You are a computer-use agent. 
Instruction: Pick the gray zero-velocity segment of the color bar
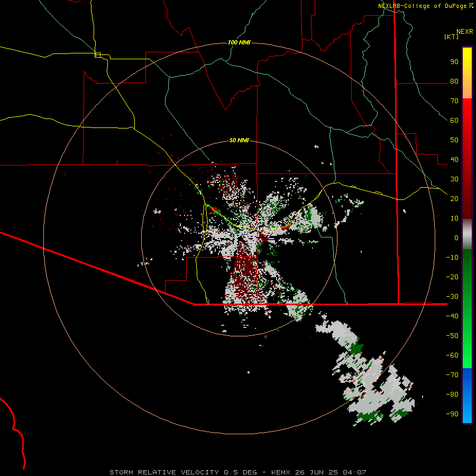(467, 234)
